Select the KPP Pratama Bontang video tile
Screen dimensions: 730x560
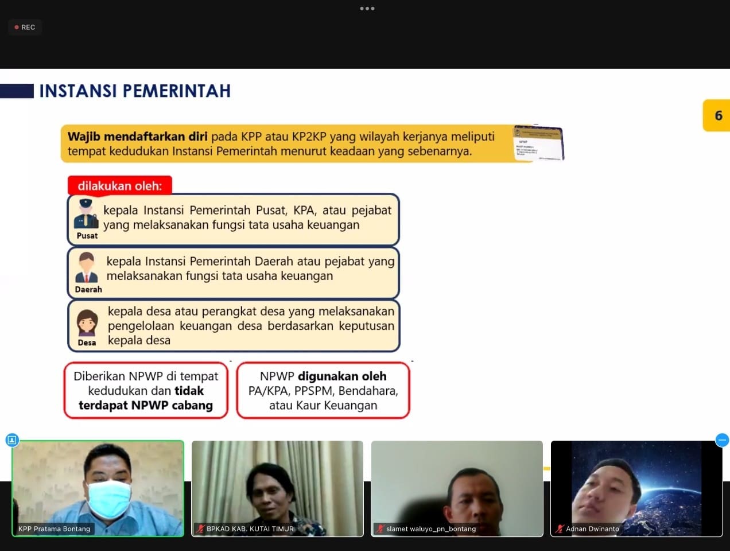tap(98, 488)
